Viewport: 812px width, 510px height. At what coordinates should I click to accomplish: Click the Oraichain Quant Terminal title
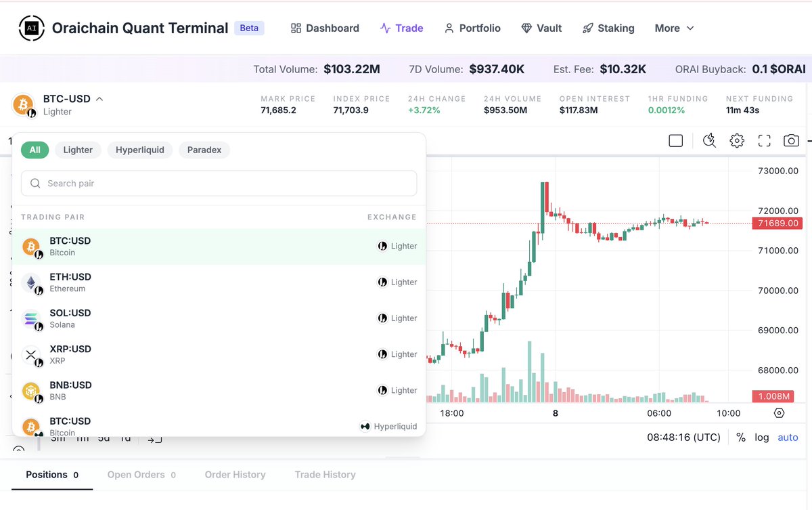[x=140, y=28]
